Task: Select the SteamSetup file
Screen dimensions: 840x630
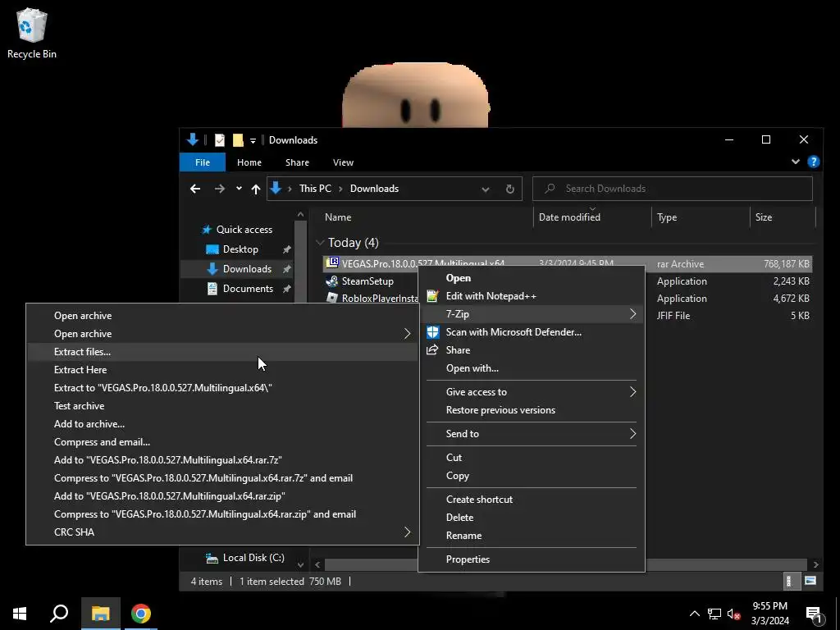Action: (367, 281)
